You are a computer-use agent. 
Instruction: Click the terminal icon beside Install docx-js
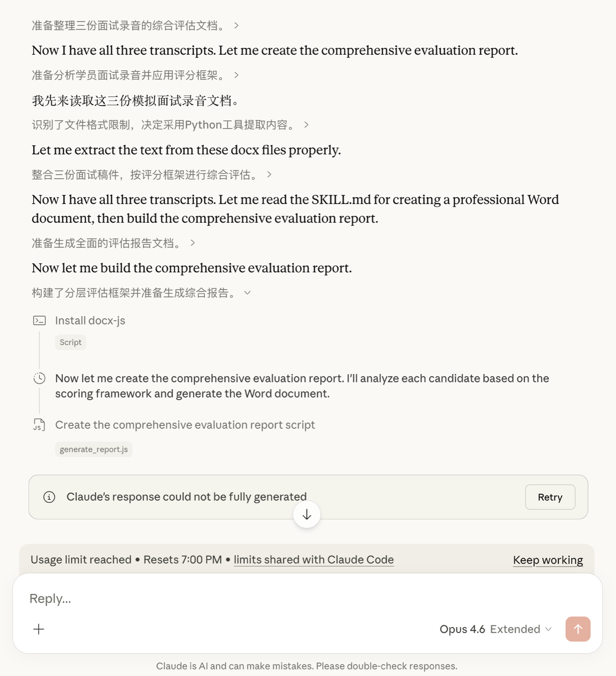39,320
